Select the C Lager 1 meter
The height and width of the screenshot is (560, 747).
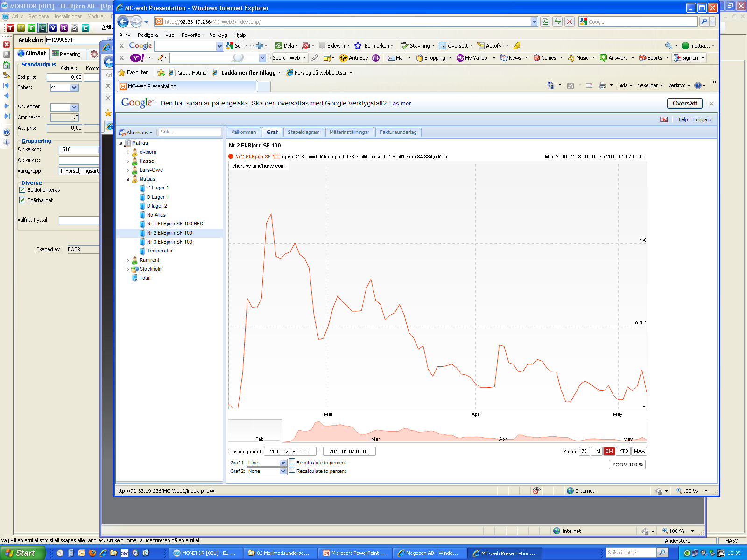pos(157,188)
